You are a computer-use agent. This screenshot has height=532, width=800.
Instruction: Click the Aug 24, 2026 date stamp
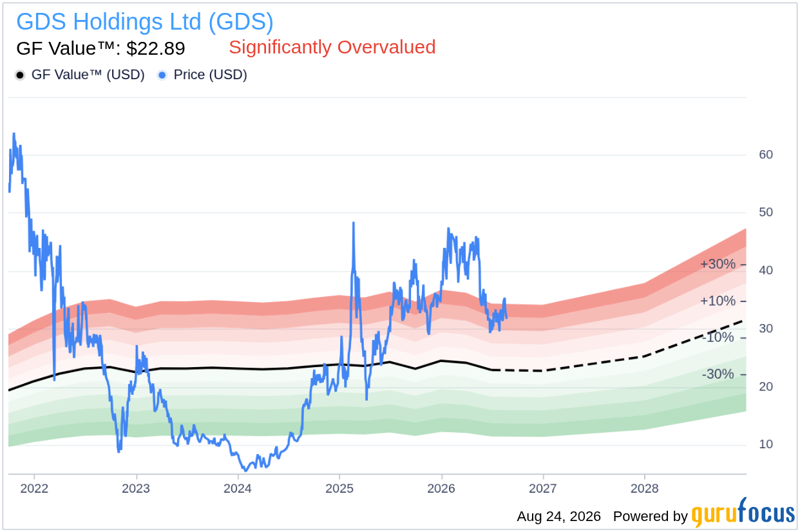558,517
